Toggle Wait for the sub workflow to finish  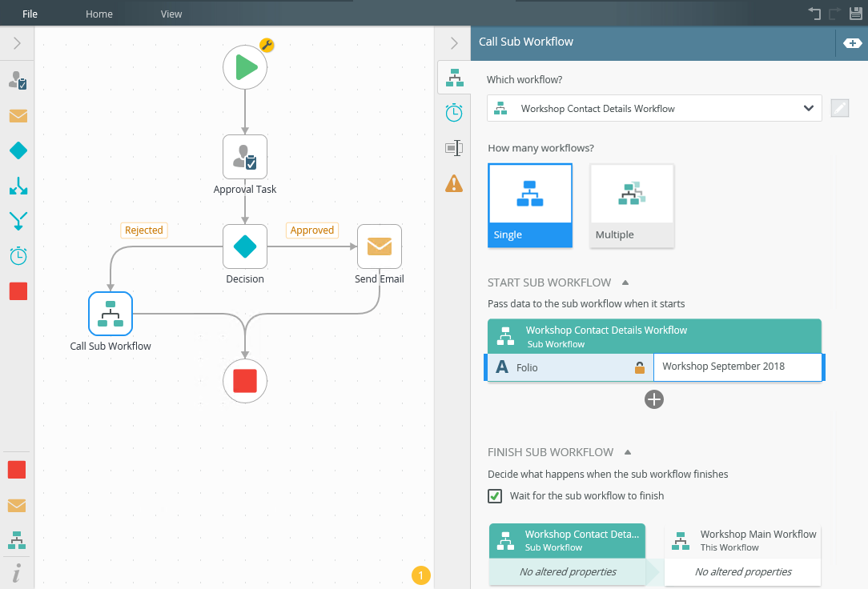tap(495, 496)
